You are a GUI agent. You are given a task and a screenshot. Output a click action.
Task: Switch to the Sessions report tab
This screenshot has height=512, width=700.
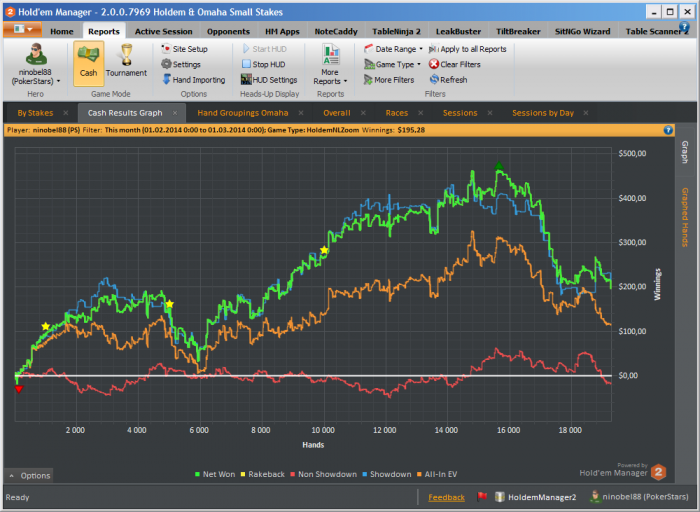coord(460,113)
